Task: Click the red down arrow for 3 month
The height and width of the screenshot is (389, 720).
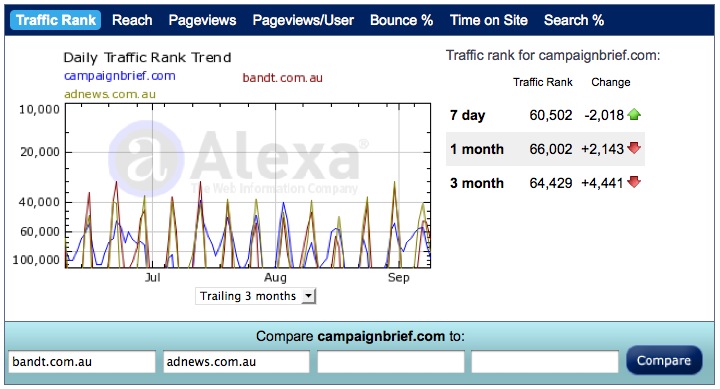Action: click(634, 182)
